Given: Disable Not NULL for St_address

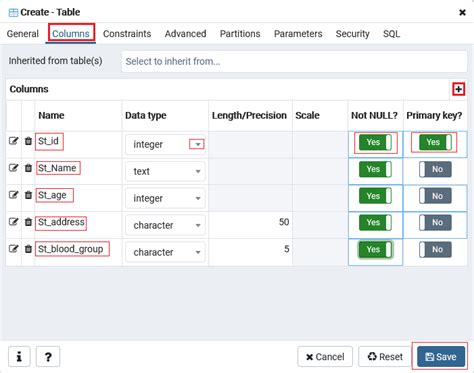Looking at the screenshot, I should tap(375, 222).
